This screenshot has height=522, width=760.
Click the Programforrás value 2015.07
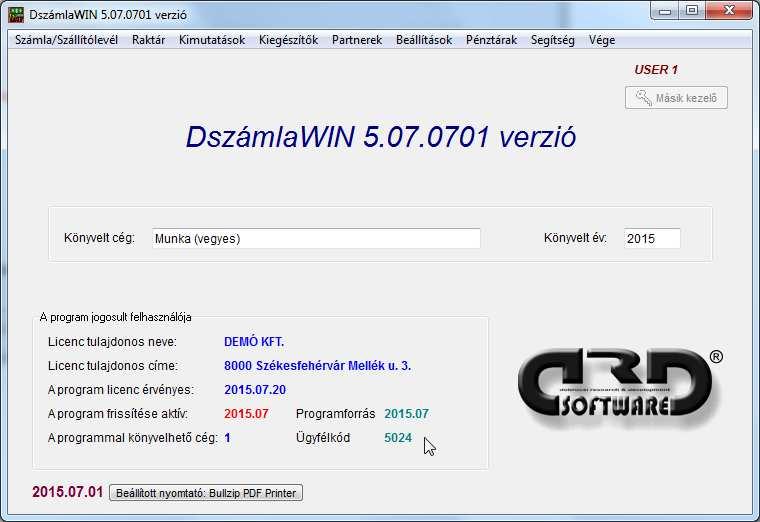pos(406,413)
